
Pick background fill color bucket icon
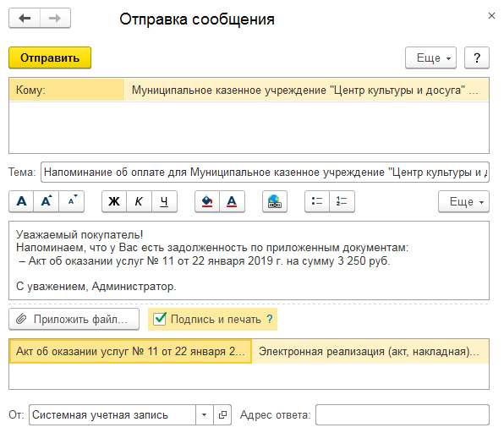point(207,201)
